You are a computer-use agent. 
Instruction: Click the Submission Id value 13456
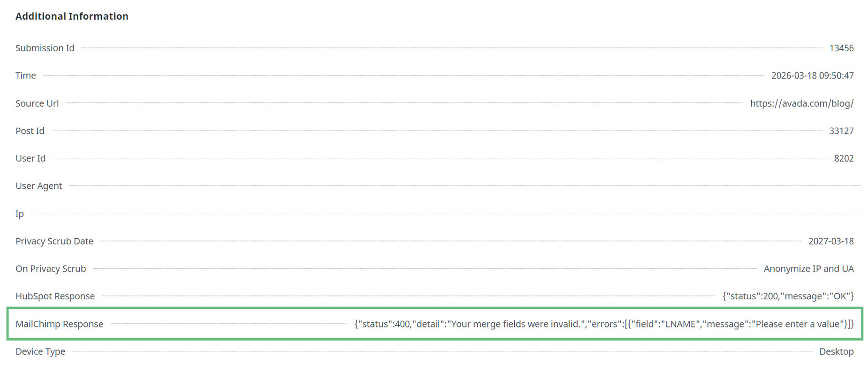coord(841,48)
